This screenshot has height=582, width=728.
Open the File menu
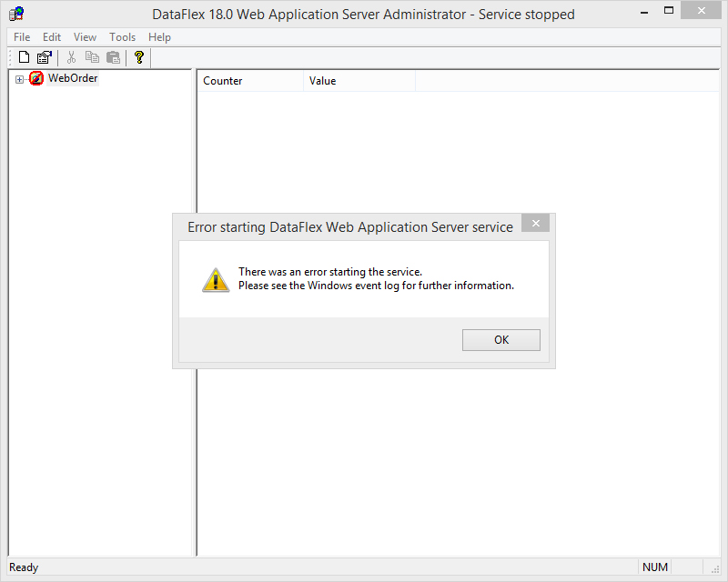click(x=22, y=37)
